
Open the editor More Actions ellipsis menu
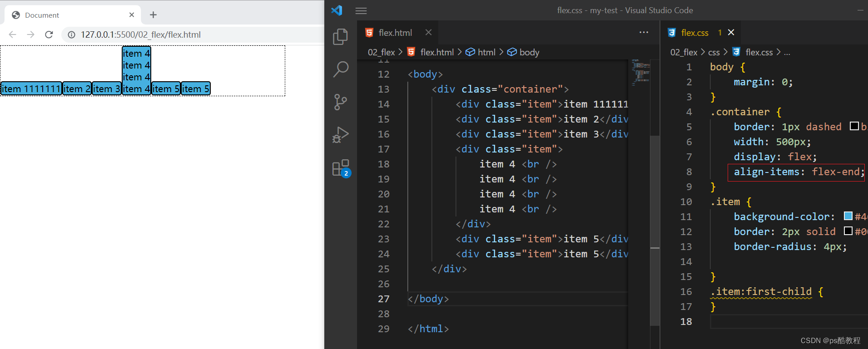pos(644,32)
